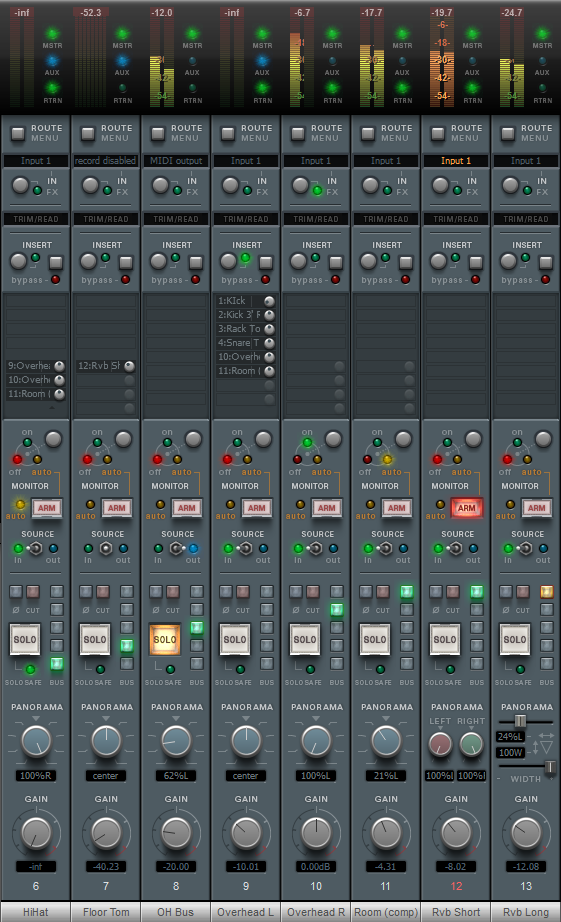Click the WIDTH slider handle on Rvb Long

click(x=550, y=766)
